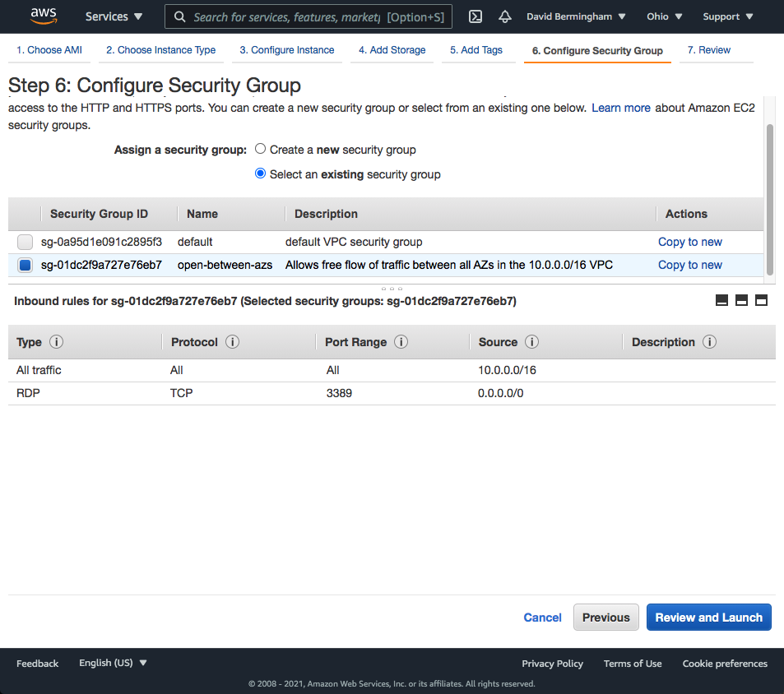Uncheck the open-between-azs security group checkbox
Screen dimensions: 784x694
tap(25, 265)
